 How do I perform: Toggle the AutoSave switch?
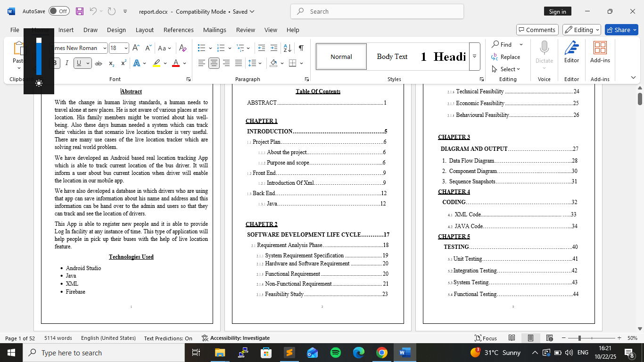coord(59,11)
